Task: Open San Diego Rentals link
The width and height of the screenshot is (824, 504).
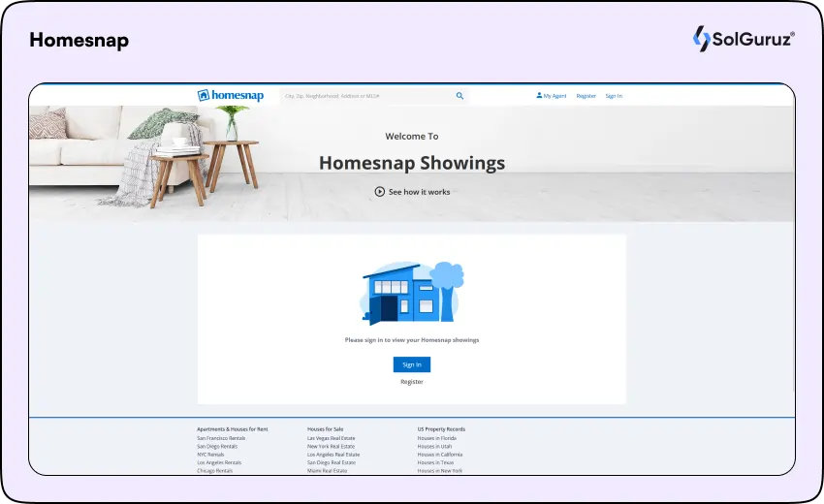Action: pyautogui.click(x=217, y=446)
